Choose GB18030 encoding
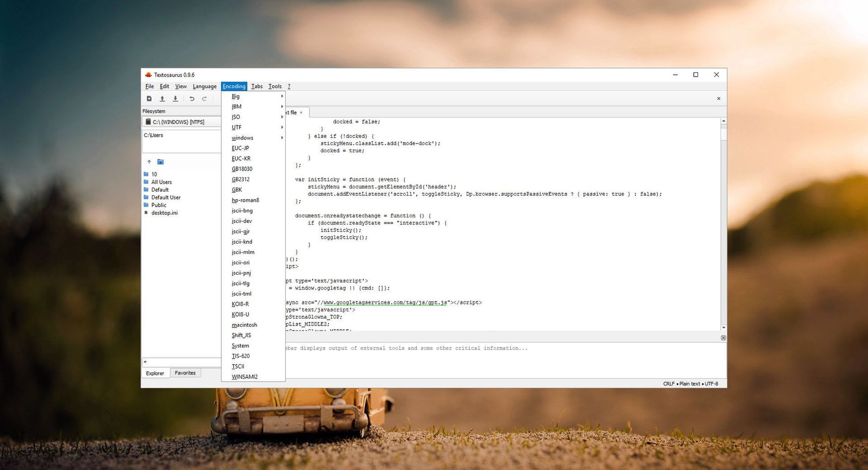The width and height of the screenshot is (868, 470). (253, 169)
